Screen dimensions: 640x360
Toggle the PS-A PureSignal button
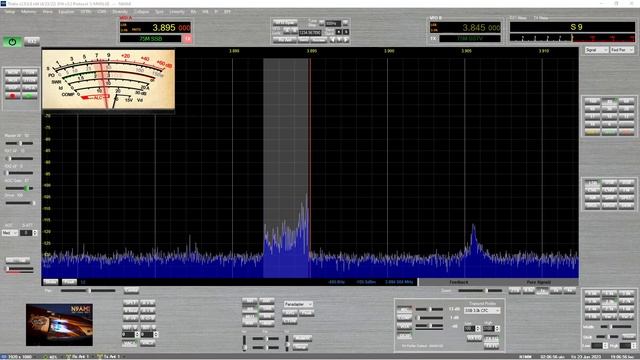[x=29, y=88]
